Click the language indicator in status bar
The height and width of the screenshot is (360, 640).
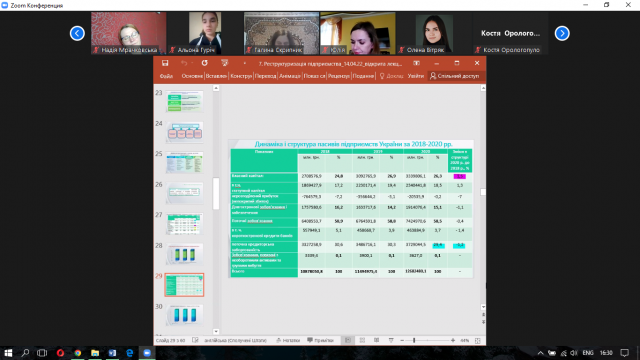(x=236, y=340)
